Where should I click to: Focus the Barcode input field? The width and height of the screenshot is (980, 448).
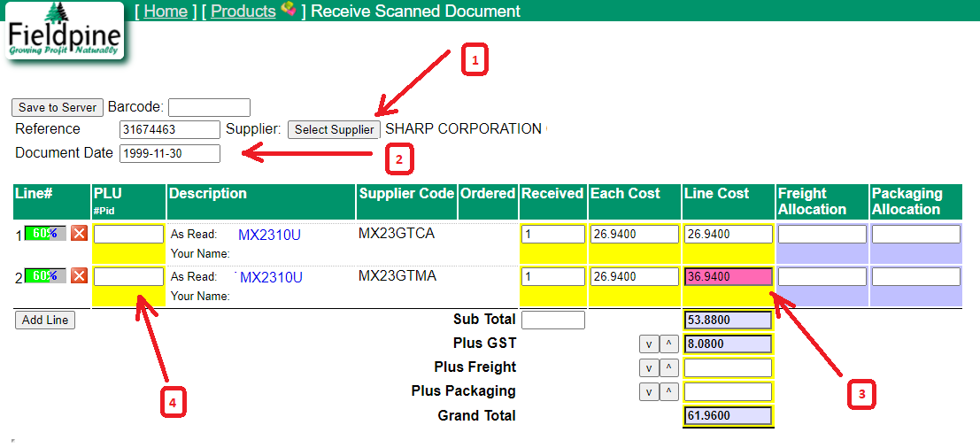click(210, 107)
